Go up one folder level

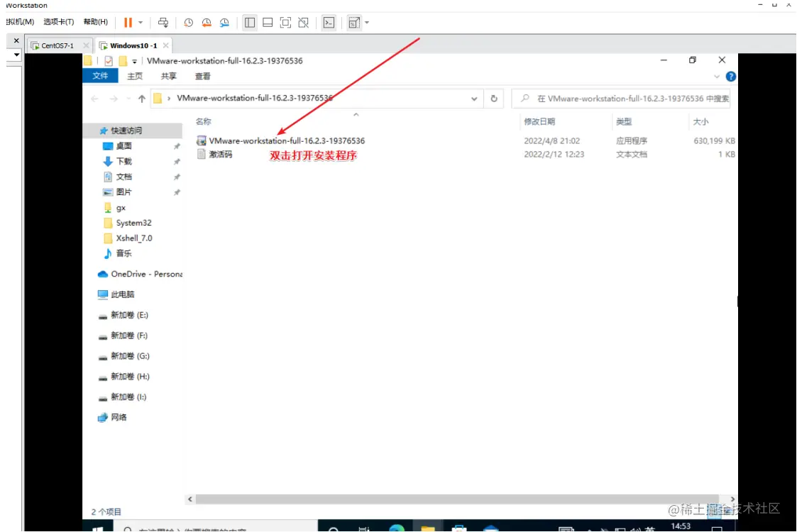[142, 99]
